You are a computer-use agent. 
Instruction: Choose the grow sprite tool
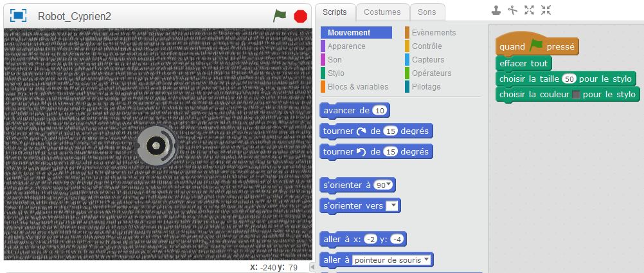529,10
